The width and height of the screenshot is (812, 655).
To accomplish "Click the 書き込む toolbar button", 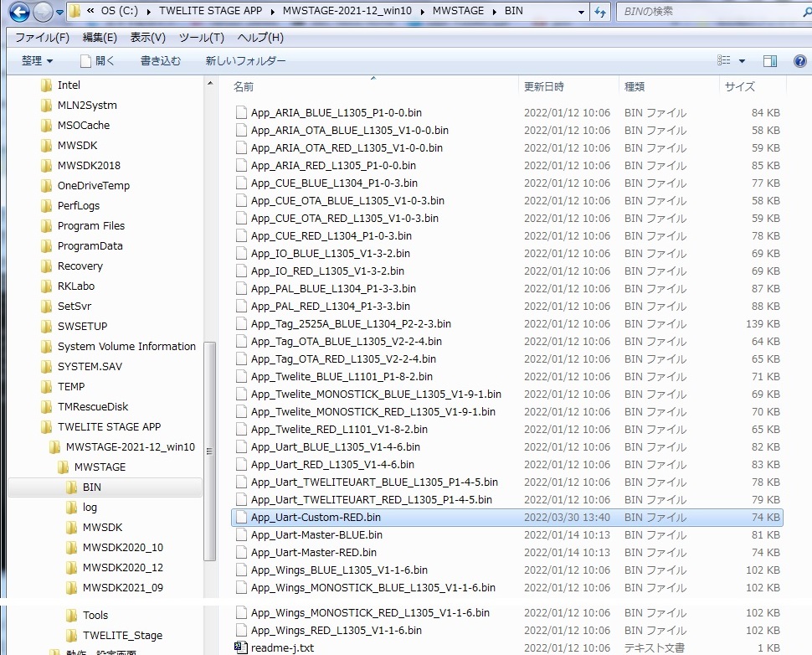I will coord(161,60).
